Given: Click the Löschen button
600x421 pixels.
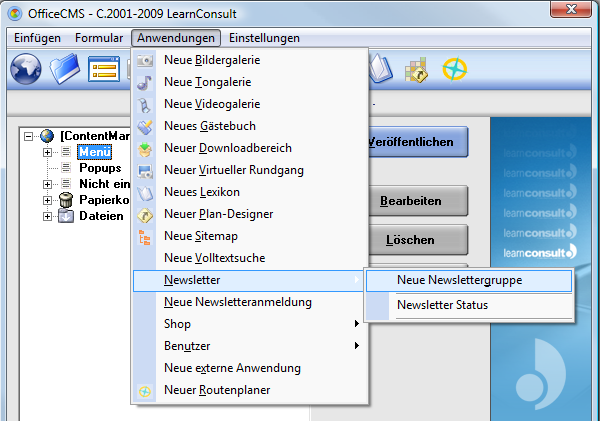Looking at the screenshot, I should tap(418, 240).
